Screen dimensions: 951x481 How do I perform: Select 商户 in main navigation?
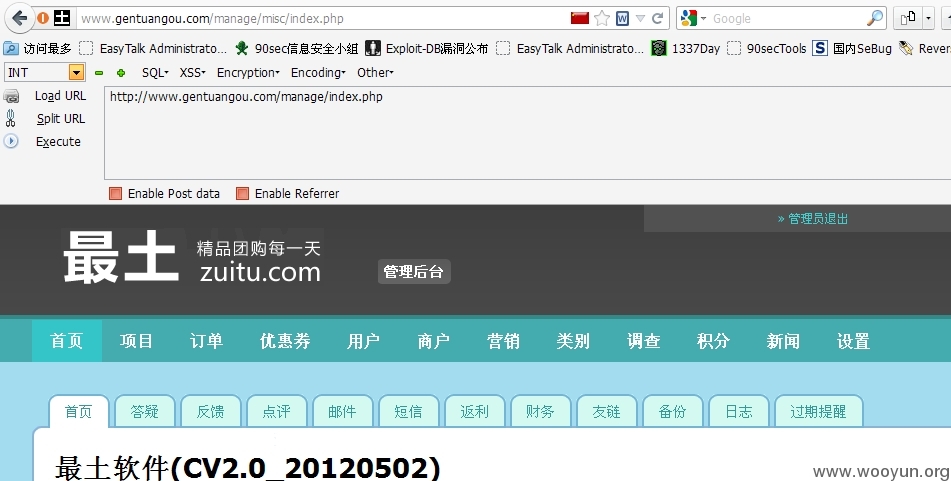coord(434,341)
